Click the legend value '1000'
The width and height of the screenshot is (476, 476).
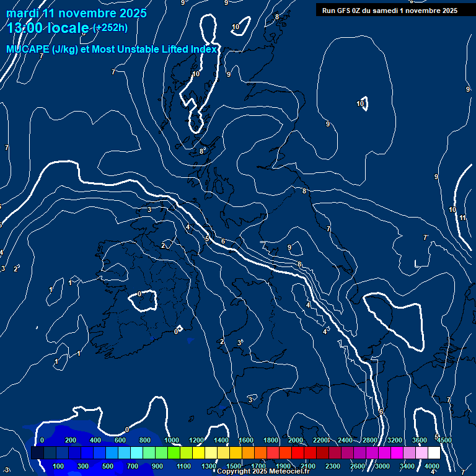click(x=172, y=440)
